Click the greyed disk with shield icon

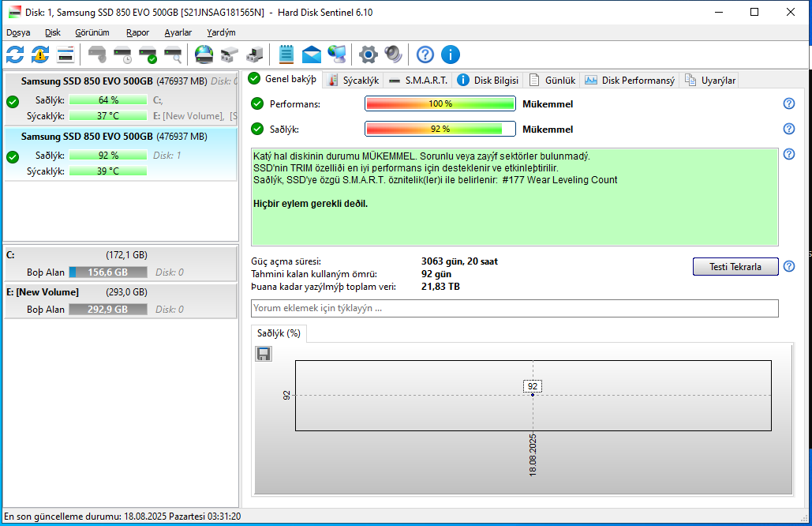pos(97,54)
